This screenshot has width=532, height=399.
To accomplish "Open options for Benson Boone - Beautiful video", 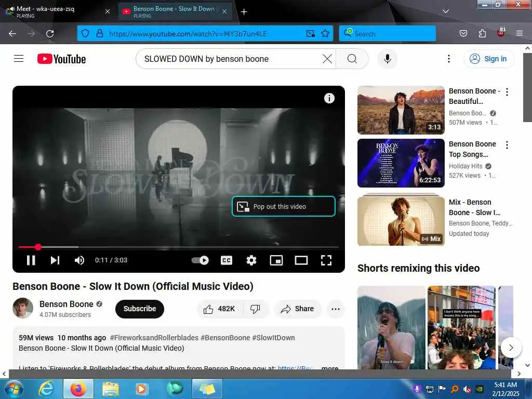I will 507,91.
